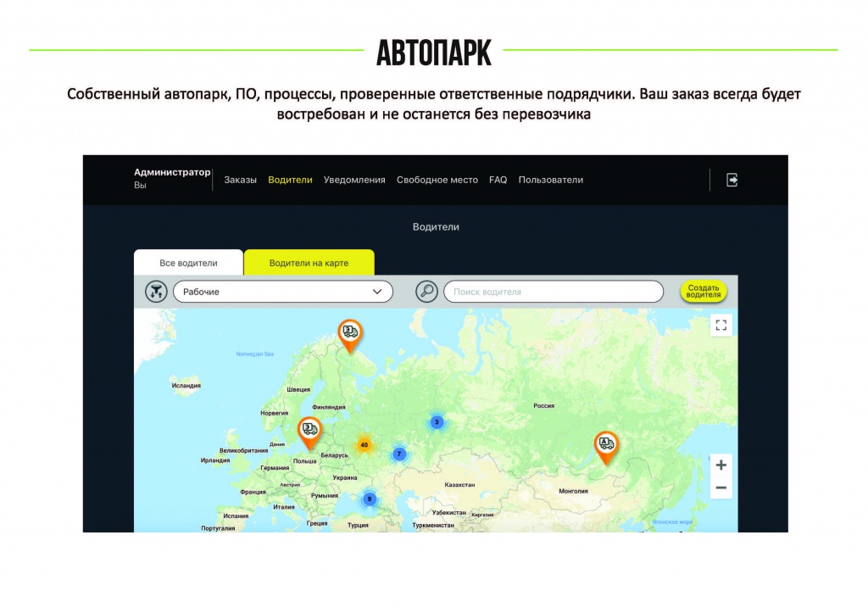Zoom out on the map

point(721,488)
